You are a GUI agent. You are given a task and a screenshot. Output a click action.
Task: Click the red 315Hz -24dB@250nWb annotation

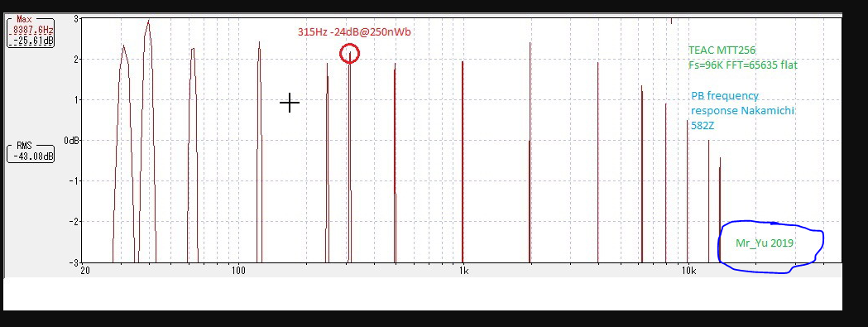click(x=354, y=32)
